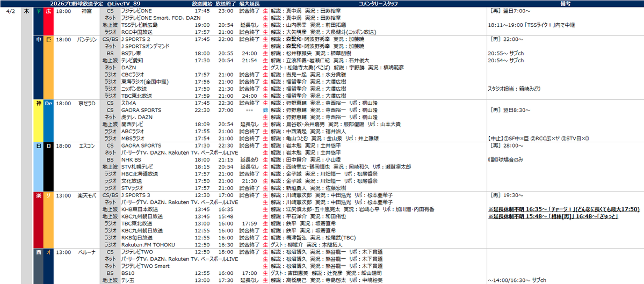The image size is (644, 284).
Task: Select the venue cell "エスコン"
Action: click(x=88, y=145)
